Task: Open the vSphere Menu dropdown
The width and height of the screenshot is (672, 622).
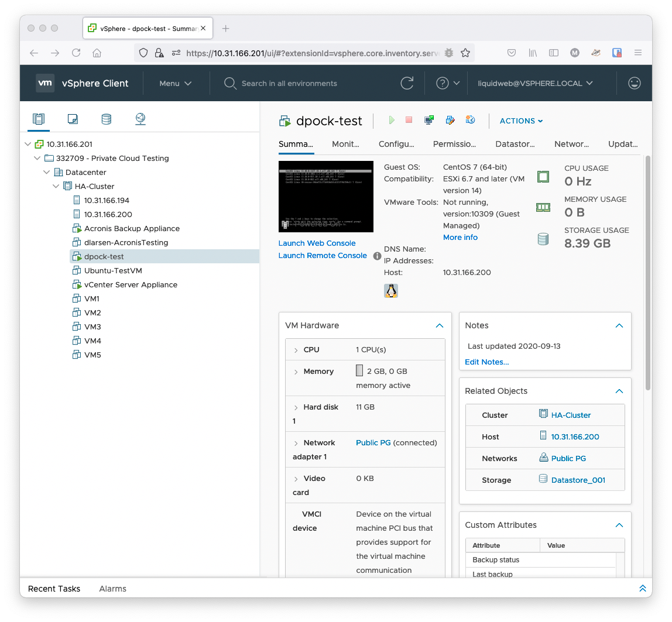Action: 176,83
